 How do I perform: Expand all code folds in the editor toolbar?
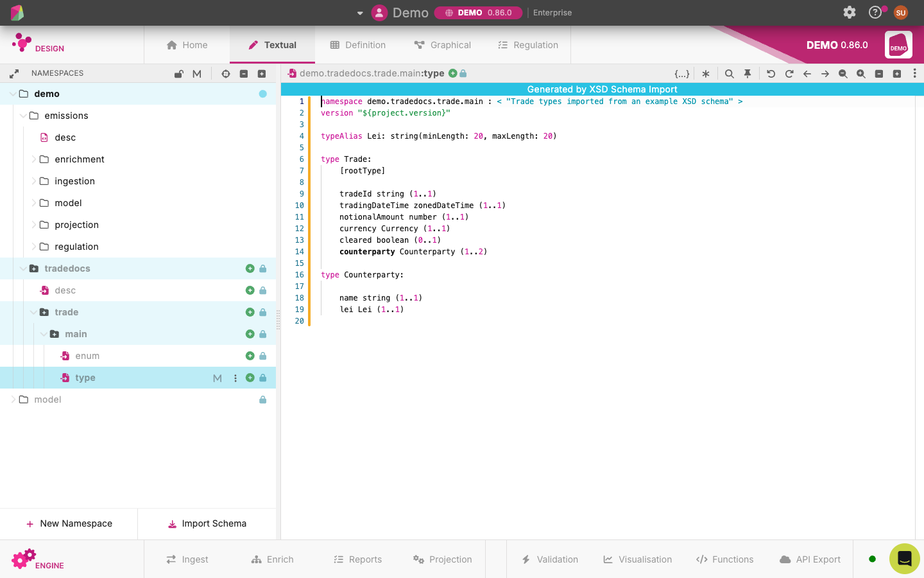(x=897, y=74)
